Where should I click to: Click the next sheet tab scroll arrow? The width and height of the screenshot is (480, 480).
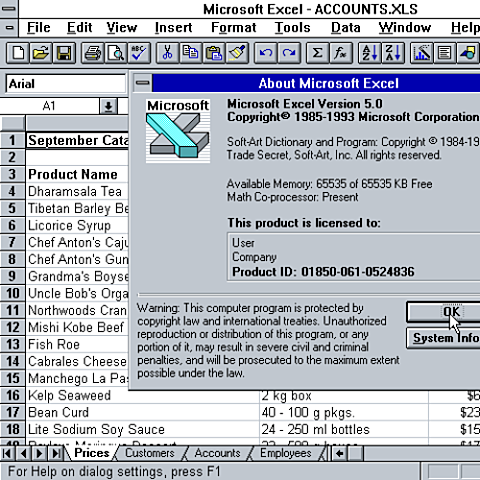39,453
